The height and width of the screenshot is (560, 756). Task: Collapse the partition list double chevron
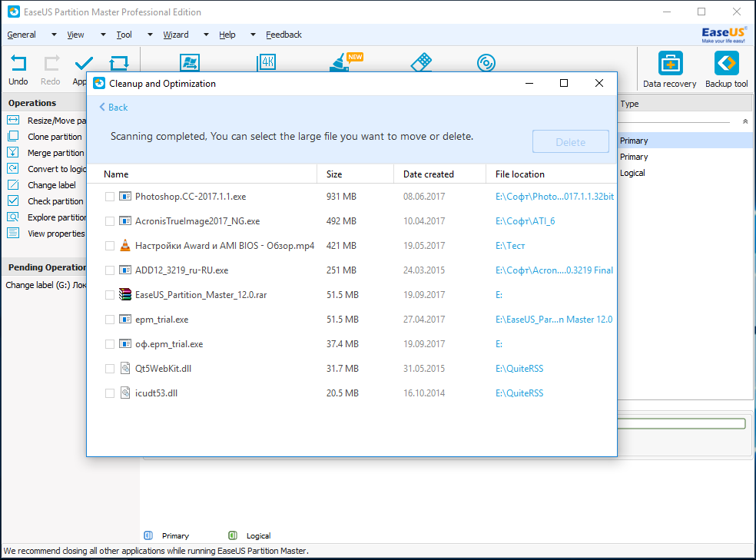point(745,121)
